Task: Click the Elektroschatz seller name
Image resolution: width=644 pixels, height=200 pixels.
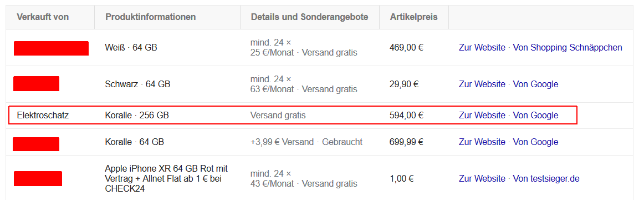Action: tap(43, 115)
